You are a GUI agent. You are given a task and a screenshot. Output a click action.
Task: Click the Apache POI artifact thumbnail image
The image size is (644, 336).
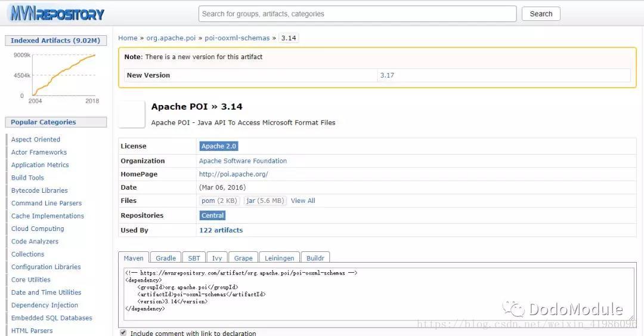click(131, 114)
